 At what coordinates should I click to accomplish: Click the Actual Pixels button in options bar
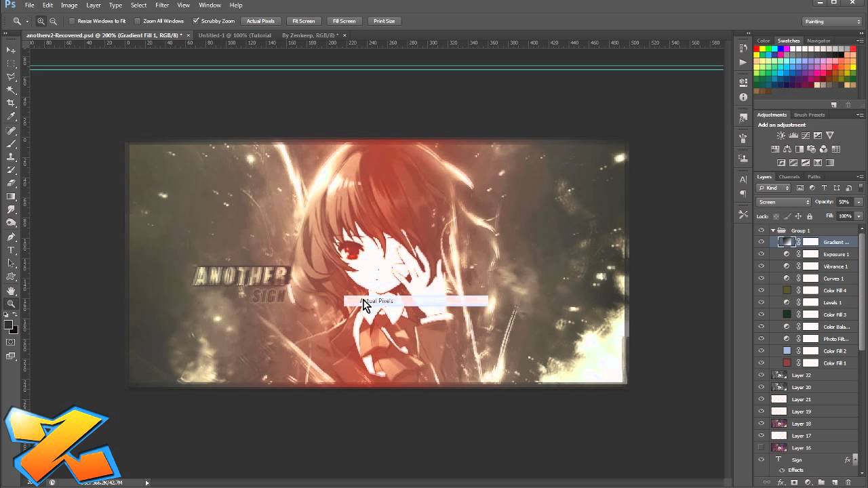click(x=260, y=21)
